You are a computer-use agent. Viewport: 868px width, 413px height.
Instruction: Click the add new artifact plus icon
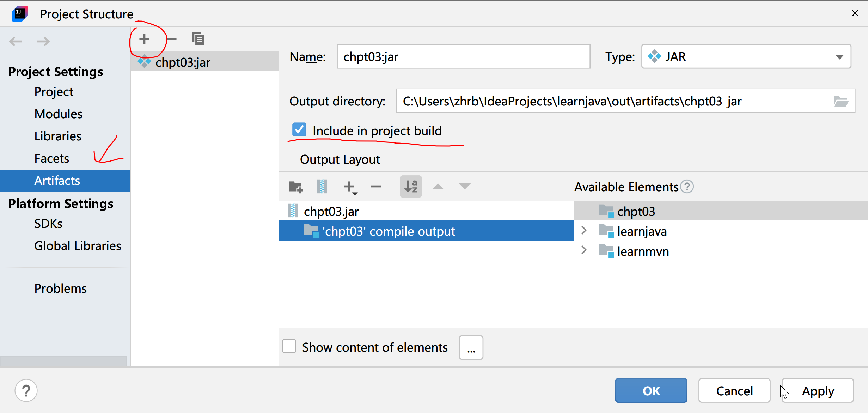pyautogui.click(x=144, y=39)
